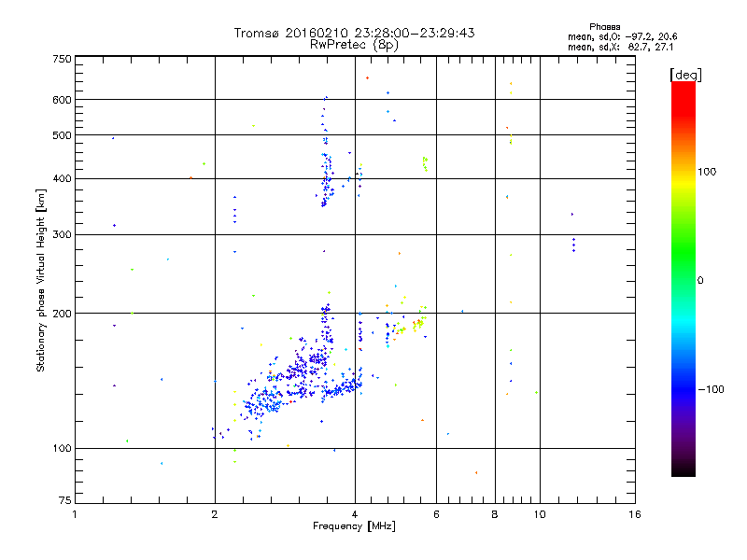The height and width of the screenshot is (560, 747).
Task: Click the x-axis tick label '8'
Action: (495, 514)
